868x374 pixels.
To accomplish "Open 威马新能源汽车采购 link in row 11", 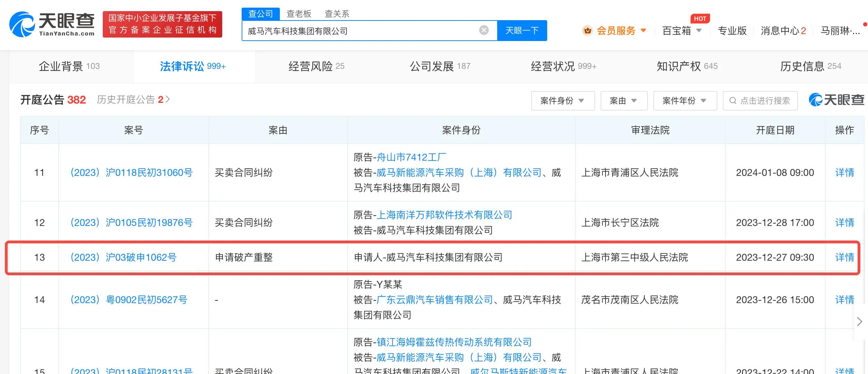I will coord(459,172).
